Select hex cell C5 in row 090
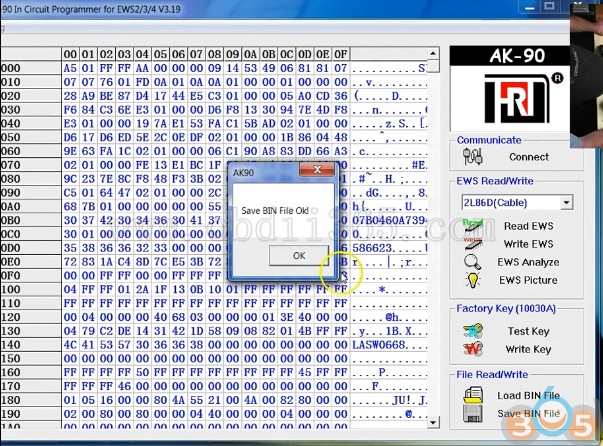603x446 pixels. 70,193
